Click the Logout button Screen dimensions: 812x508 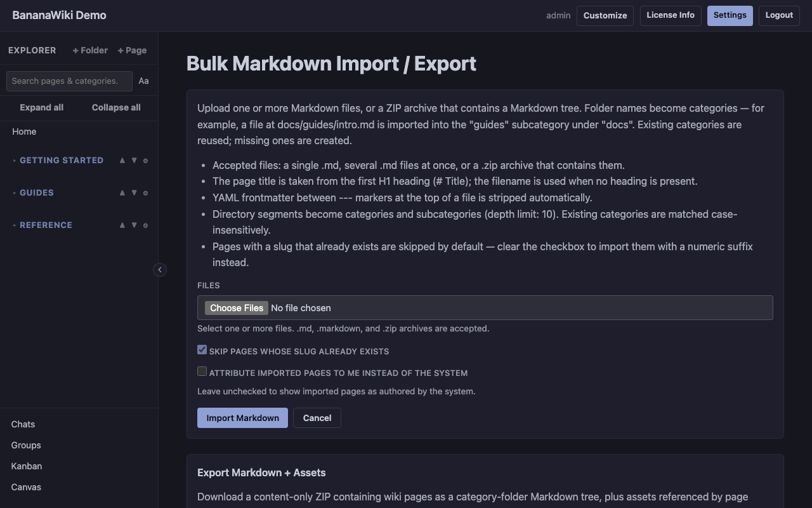point(779,15)
